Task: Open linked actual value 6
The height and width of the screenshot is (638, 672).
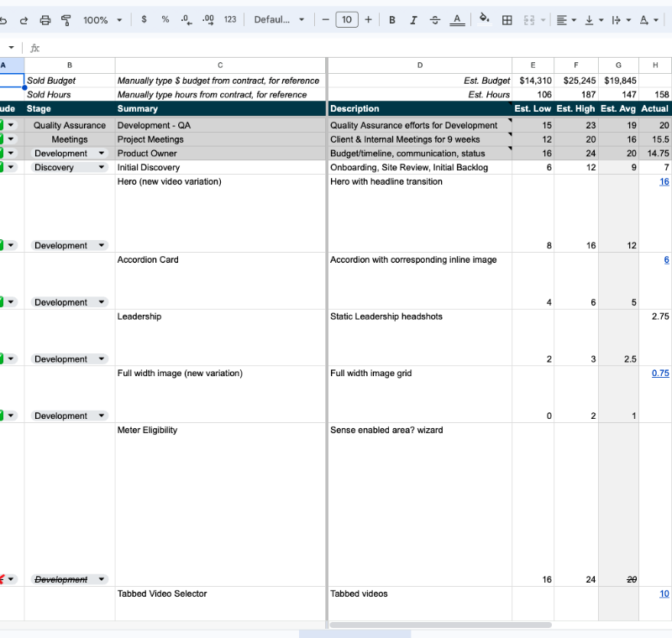Action: pos(666,260)
